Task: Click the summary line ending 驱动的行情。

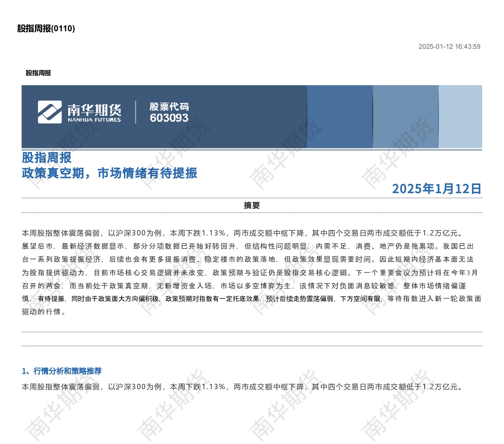Action: click(x=44, y=312)
